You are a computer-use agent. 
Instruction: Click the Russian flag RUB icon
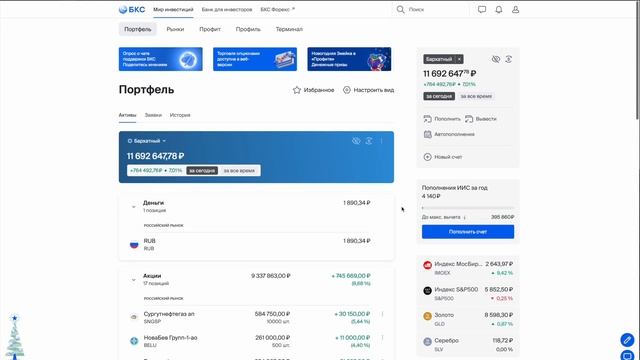[134, 244]
